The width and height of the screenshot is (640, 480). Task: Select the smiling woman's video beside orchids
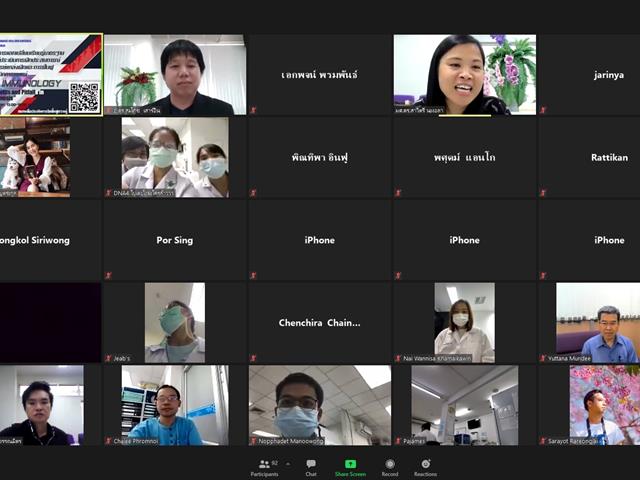(464, 75)
